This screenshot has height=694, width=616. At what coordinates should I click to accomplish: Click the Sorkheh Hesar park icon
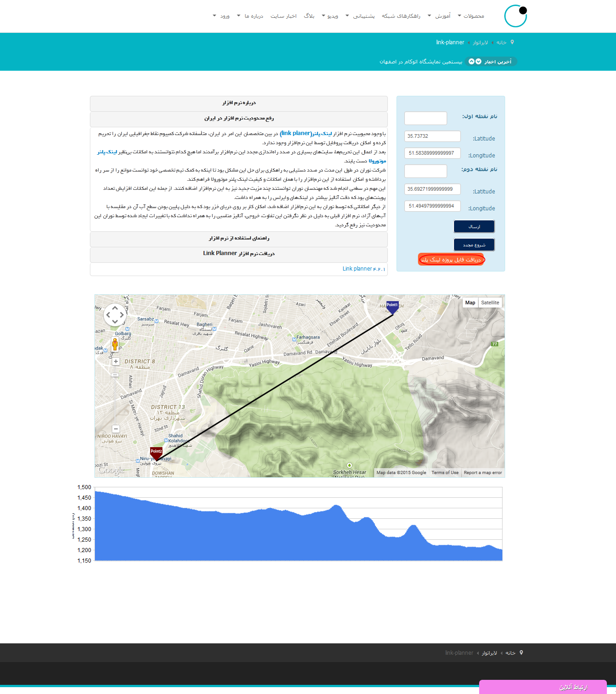pyautogui.click(x=350, y=465)
